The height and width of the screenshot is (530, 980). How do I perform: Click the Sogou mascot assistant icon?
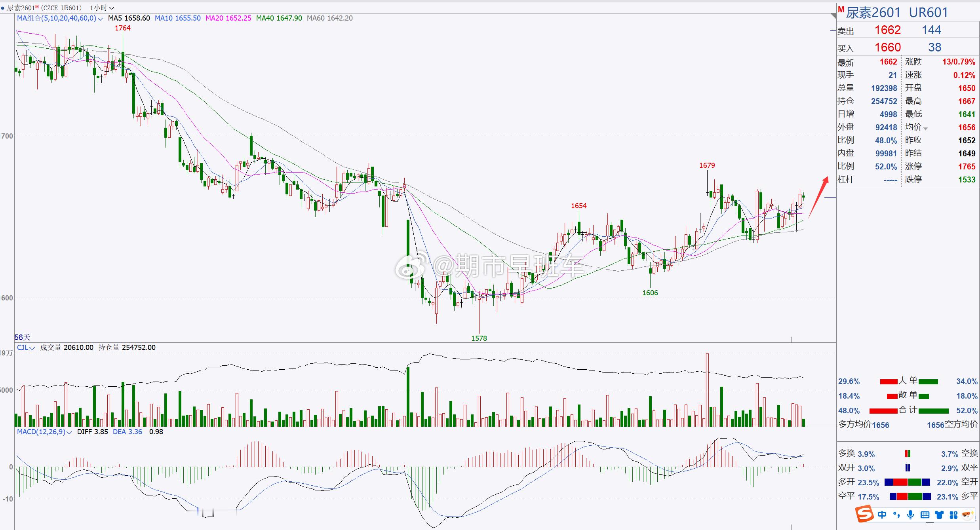pyautogui.click(x=968, y=515)
